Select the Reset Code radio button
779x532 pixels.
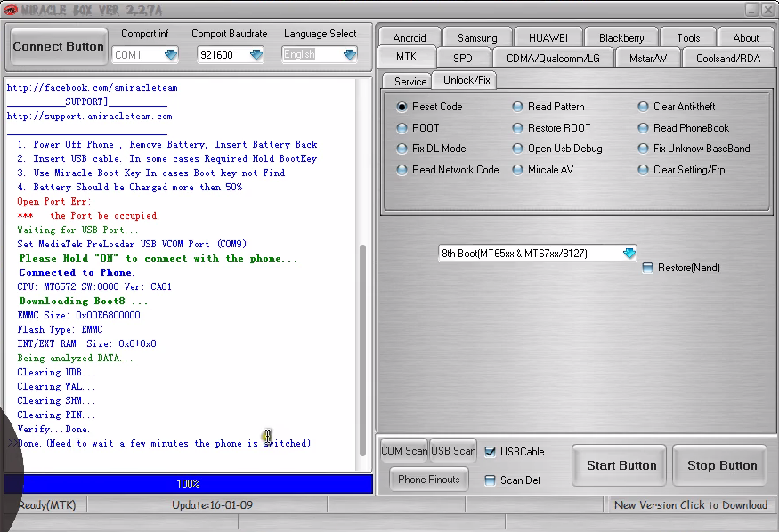click(x=402, y=107)
